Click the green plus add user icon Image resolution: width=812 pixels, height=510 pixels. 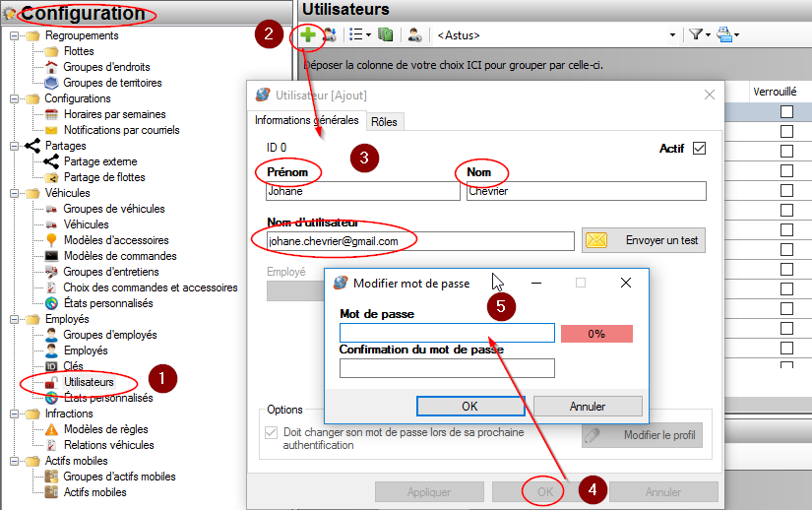[x=309, y=34]
